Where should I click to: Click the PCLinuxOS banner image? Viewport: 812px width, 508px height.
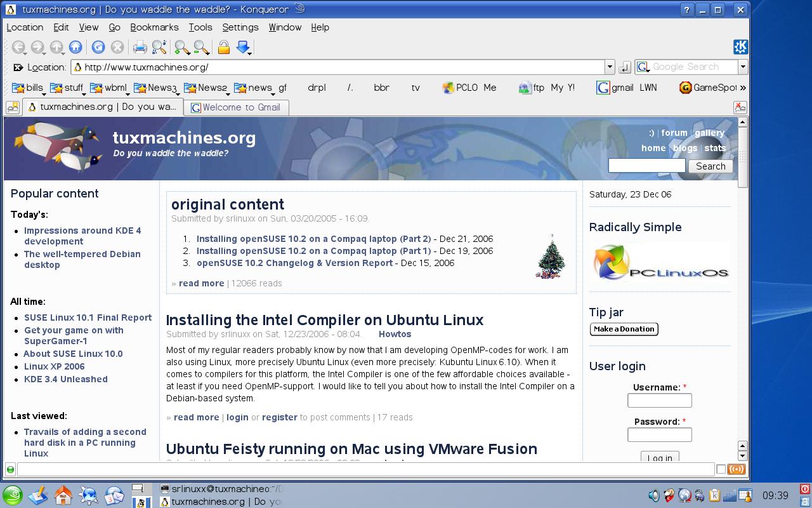660,263
